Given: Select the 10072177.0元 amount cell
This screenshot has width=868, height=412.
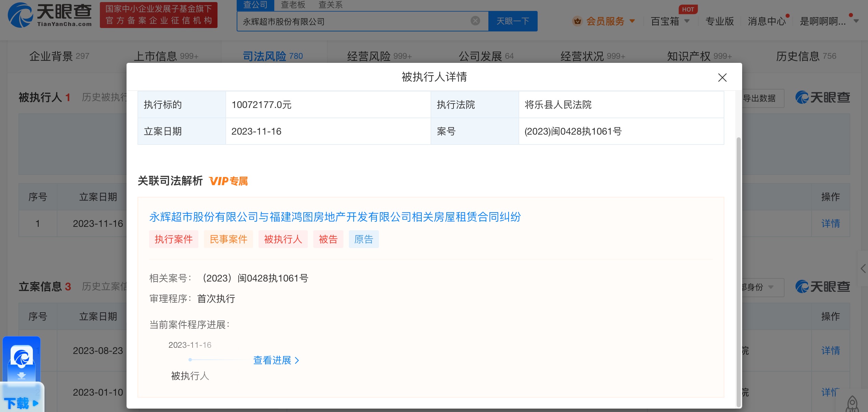Looking at the screenshot, I should 328,105.
